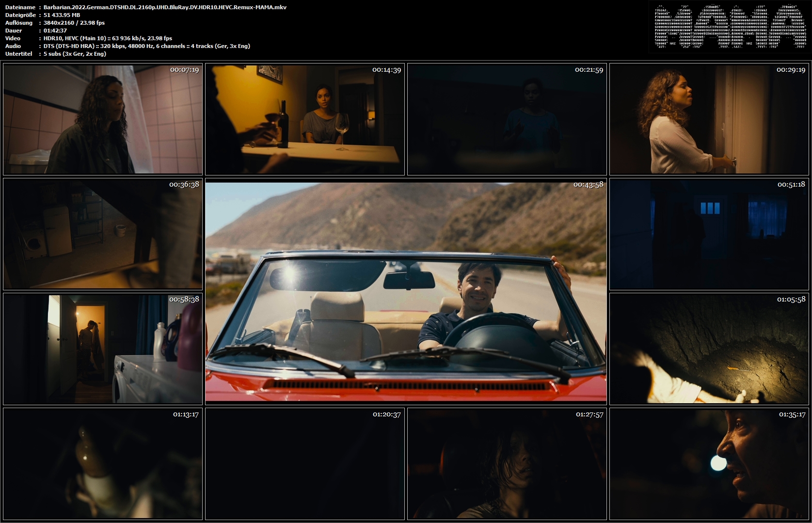Open the 01:27:57 dark-haired figure thumbnail
Image resolution: width=812 pixels, height=523 pixels.
point(507,464)
